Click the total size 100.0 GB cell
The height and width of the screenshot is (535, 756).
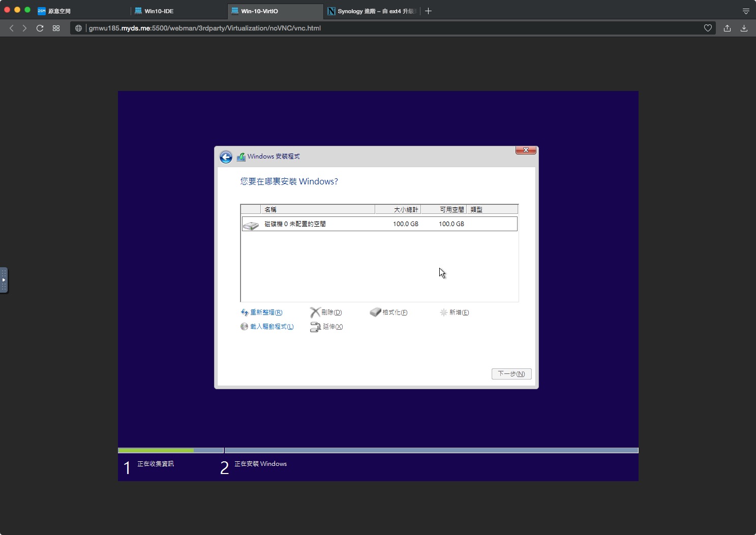coord(406,224)
